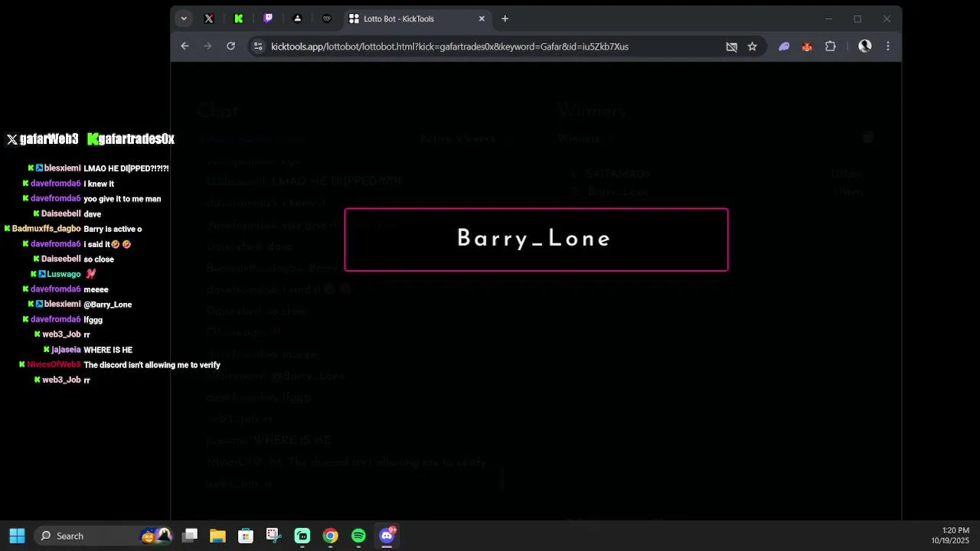
Task: Open the triangle-logo browser tab
Action: click(297, 18)
